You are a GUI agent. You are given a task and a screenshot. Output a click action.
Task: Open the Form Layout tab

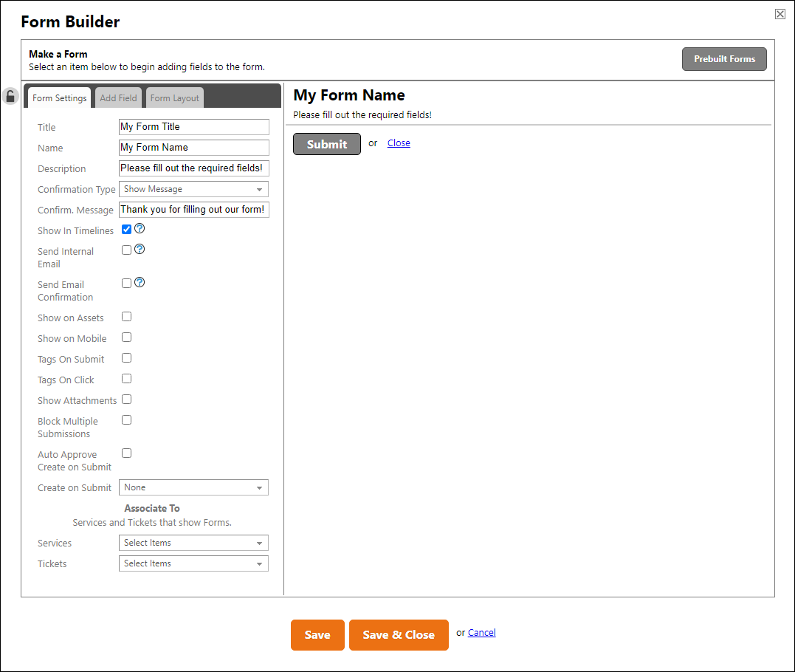[x=174, y=97]
